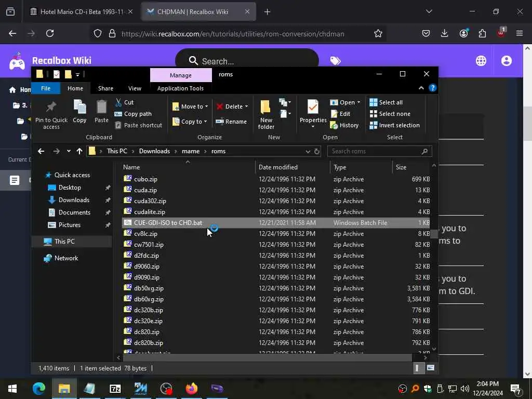Click Save to Pocket icon in Firefox
532x399 pixels.
(x=426, y=33)
